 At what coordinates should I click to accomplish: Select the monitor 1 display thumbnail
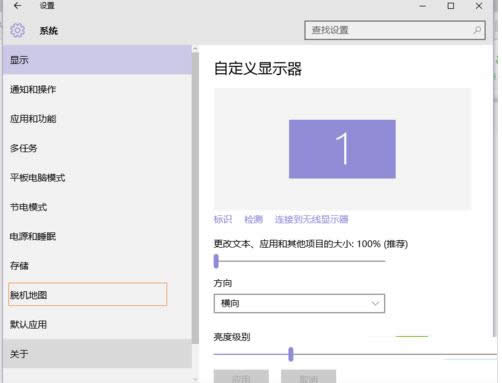pyautogui.click(x=342, y=149)
